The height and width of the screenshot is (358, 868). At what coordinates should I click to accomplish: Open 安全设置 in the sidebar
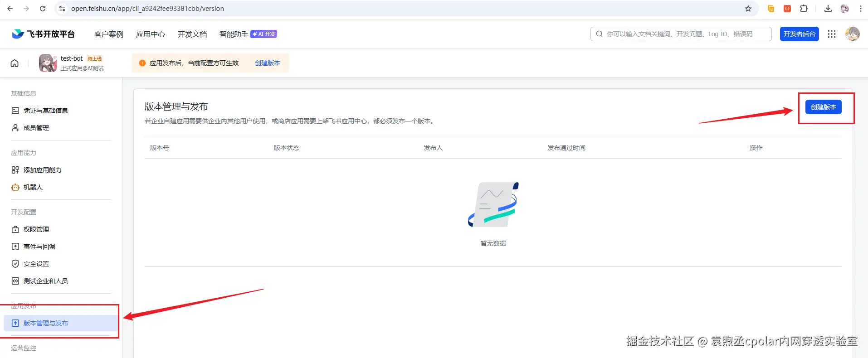point(36,264)
